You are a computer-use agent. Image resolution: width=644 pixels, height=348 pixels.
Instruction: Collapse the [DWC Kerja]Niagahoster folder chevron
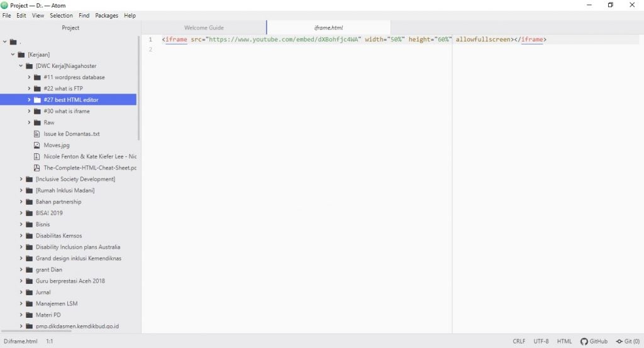pos(21,66)
